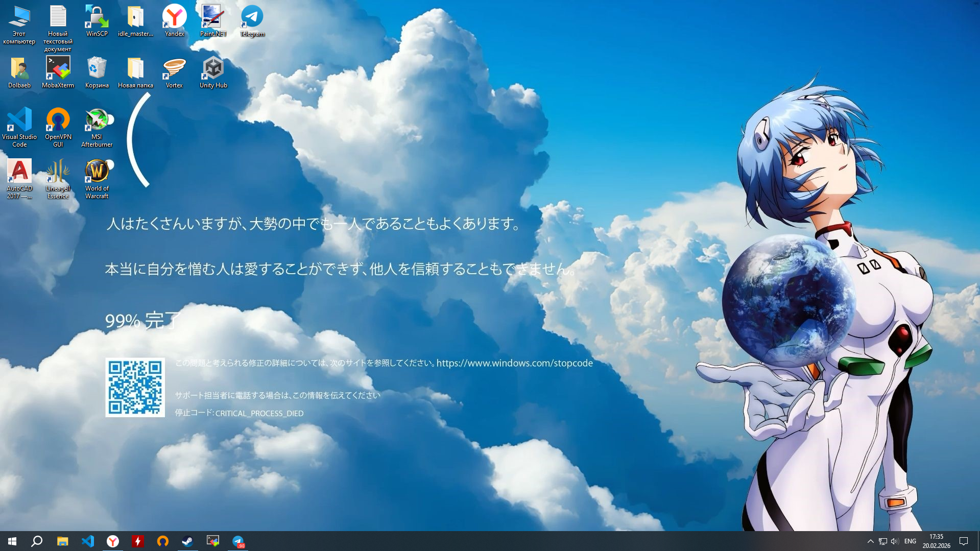Viewport: 980px width, 551px height.
Task: Select the Dolbaeb user folder icon
Action: tap(19, 73)
